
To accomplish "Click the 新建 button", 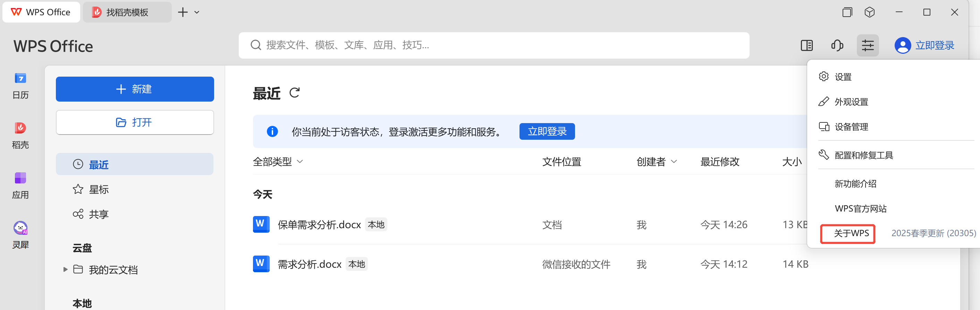I will pos(135,89).
